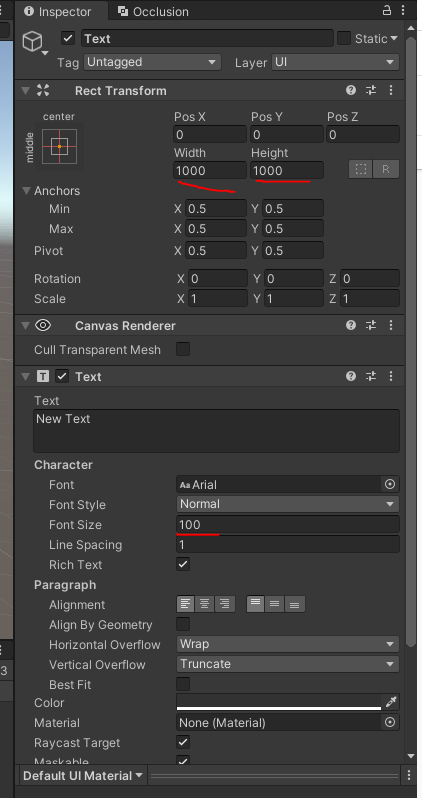Open the Font object picker circle
The image size is (422, 798).
[x=390, y=484]
